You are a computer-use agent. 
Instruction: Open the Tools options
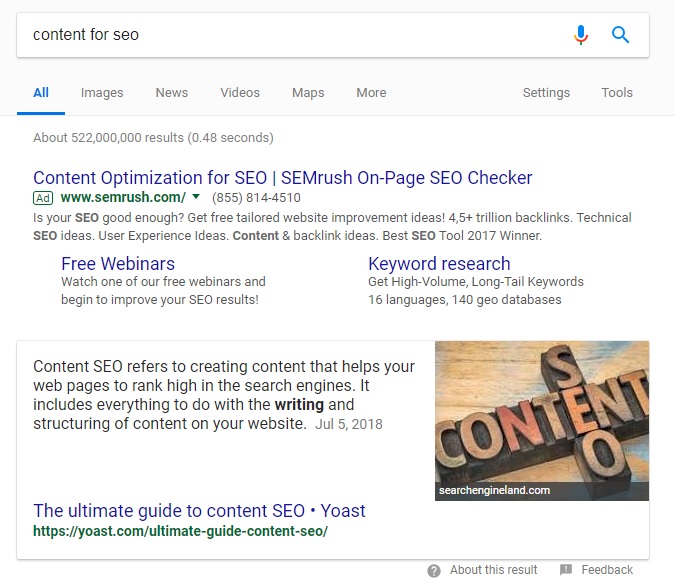(617, 93)
